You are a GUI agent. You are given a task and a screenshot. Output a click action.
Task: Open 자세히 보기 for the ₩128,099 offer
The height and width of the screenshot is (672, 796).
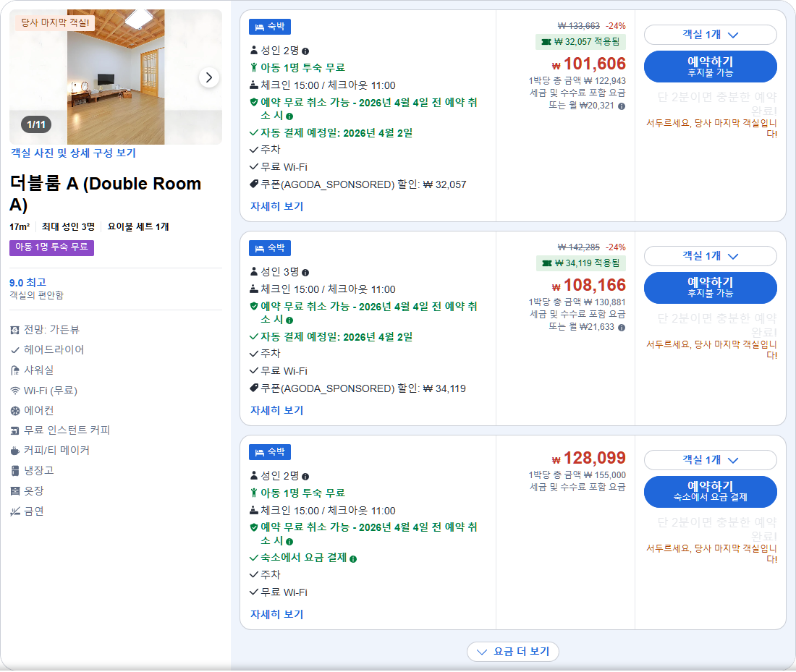tap(276, 615)
